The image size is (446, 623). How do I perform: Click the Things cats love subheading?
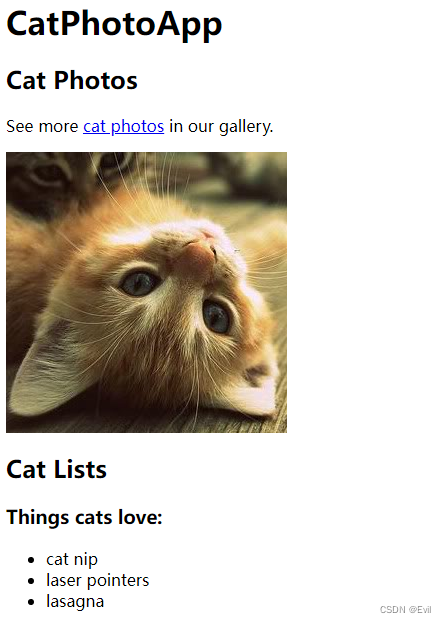(84, 517)
